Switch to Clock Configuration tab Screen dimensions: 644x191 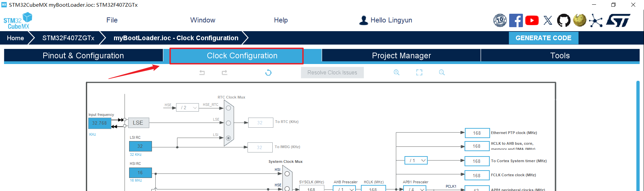coord(242,56)
